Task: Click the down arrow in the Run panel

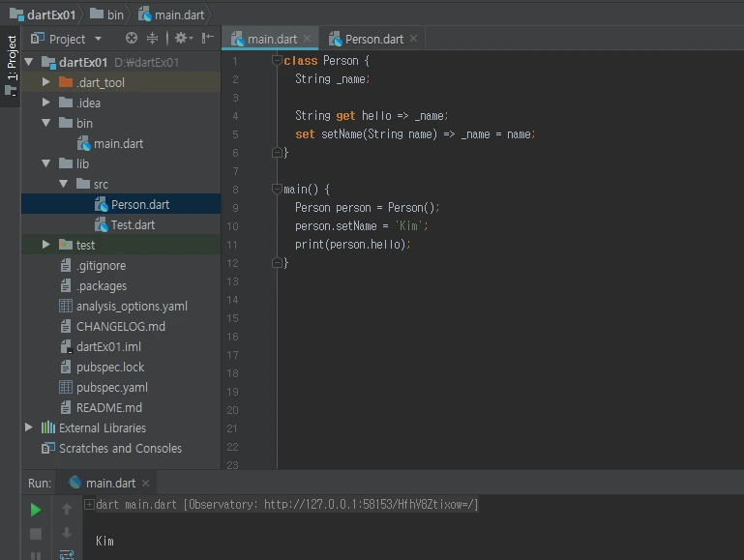Action: [x=67, y=533]
